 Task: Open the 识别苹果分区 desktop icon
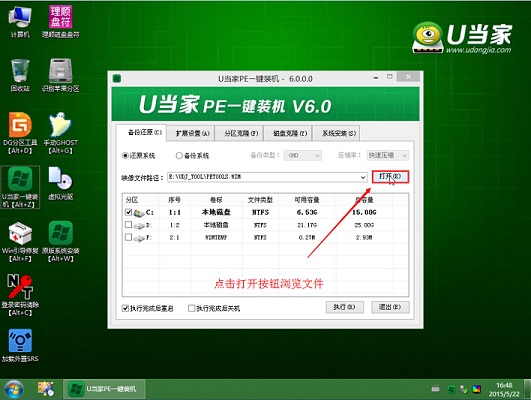61,75
